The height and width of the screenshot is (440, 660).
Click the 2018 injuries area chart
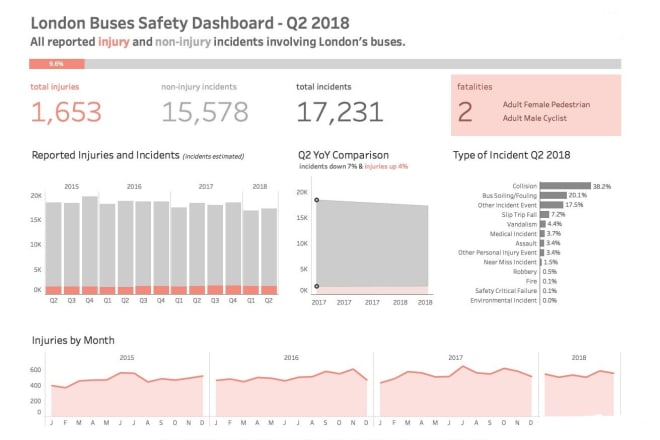579,394
